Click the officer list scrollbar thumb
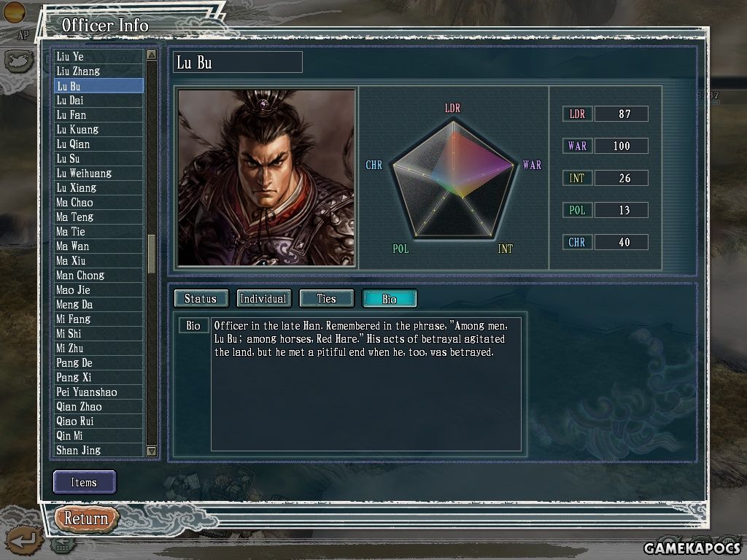The width and height of the screenshot is (747, 560). pyautogui.click(x=152, y=254)
